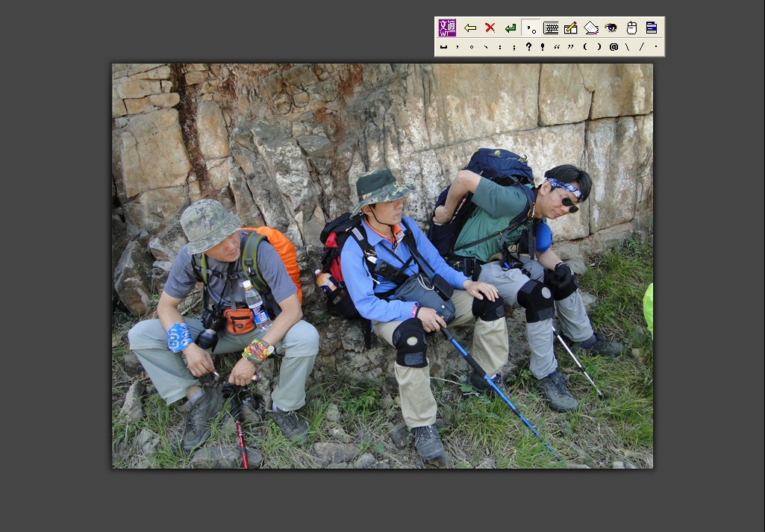This screenshot has width=765, height=532.
Task: Insert the opening double quotation mark
Action: (557, 47)
